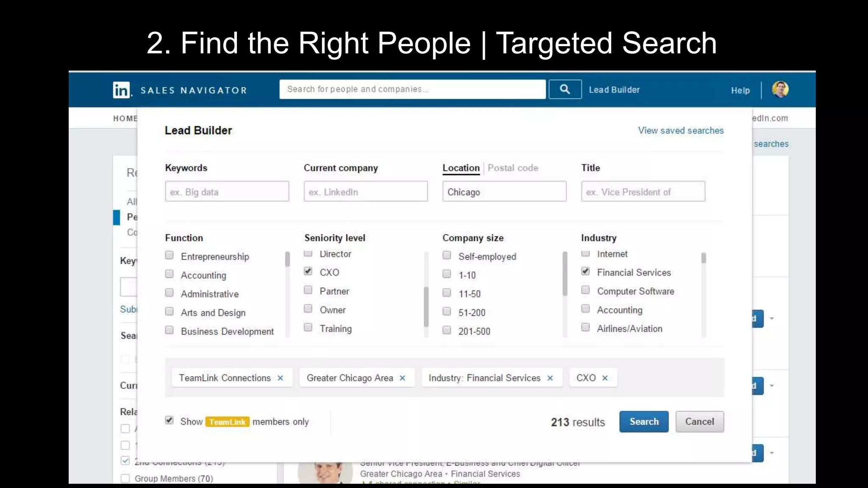Uncheck the CXO seniority checkbox

(x=308, y=271)
